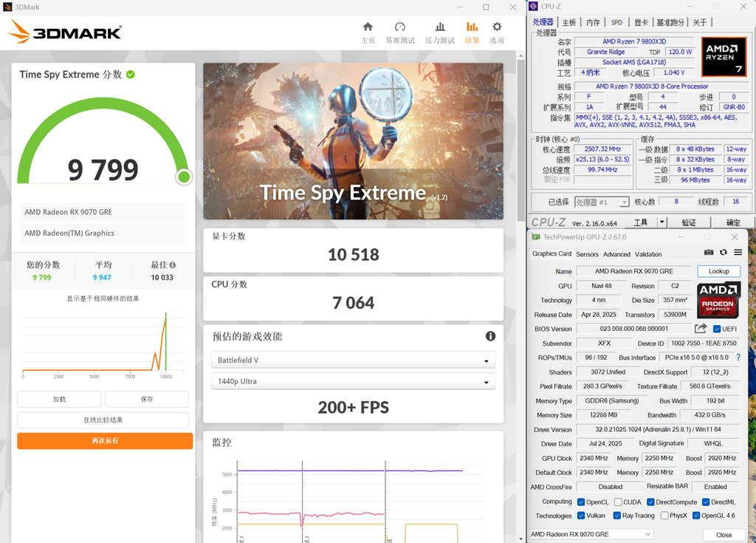Image resolution: width=756 pixels, height=543 pixels.
Task: Click CPU-Z title bar app icon
Action: click(x=533, y=6)
